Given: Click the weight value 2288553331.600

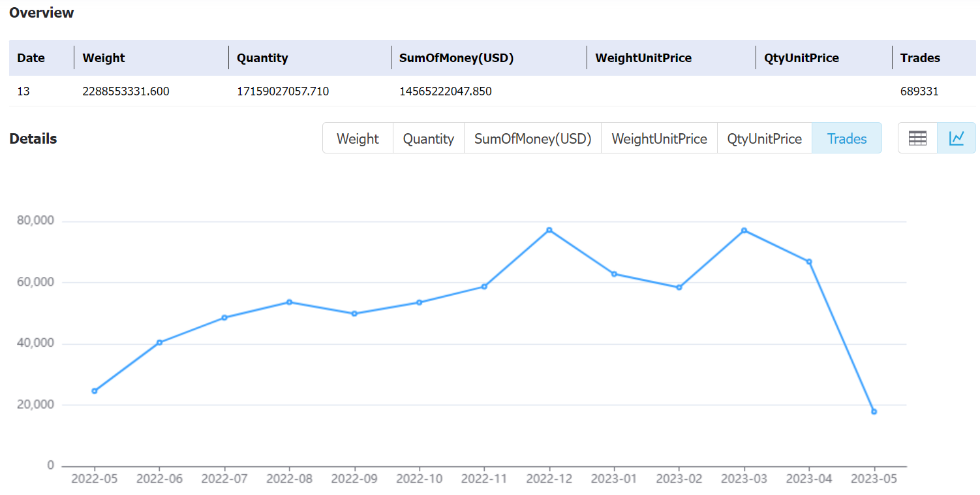Looking at the screenshot, I should click(x=126, y=91).
